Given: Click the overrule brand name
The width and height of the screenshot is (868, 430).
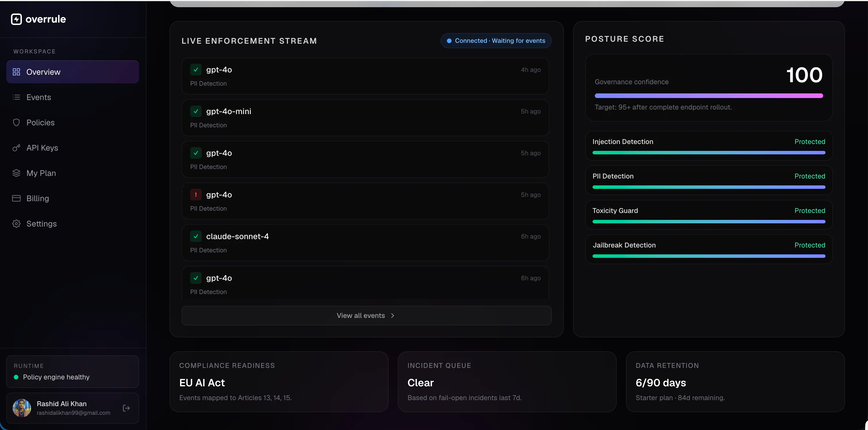Looking at the screenshot, I should (x=46, y=19).
